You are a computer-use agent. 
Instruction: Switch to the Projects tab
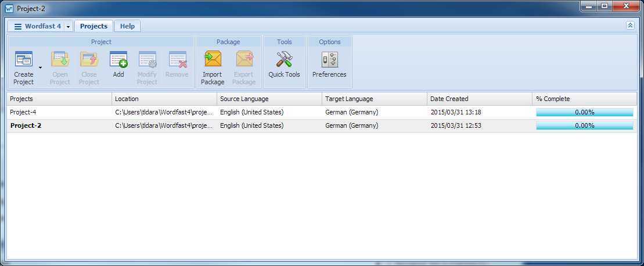93,26
